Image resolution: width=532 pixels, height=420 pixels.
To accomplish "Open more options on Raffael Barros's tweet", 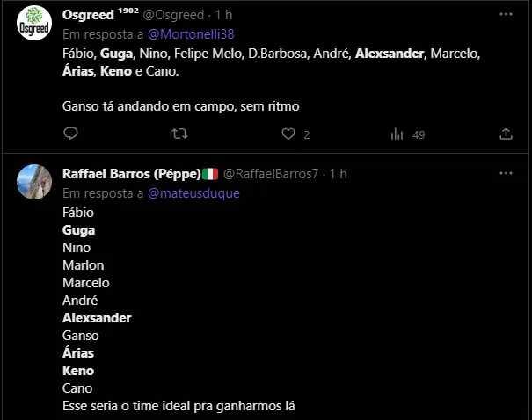I will (x=506, y=173).
